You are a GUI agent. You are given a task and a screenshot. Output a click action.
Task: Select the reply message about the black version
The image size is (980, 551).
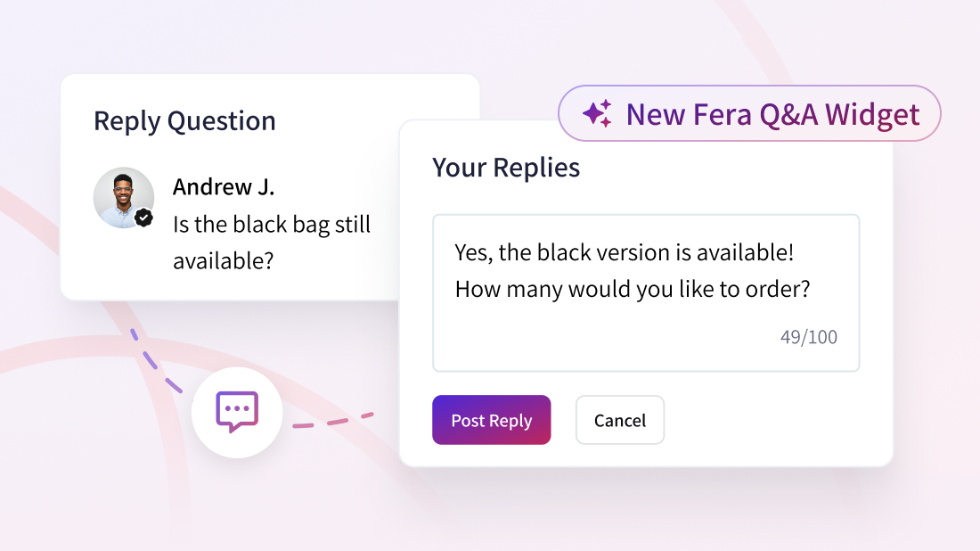[x=631, y=270]
